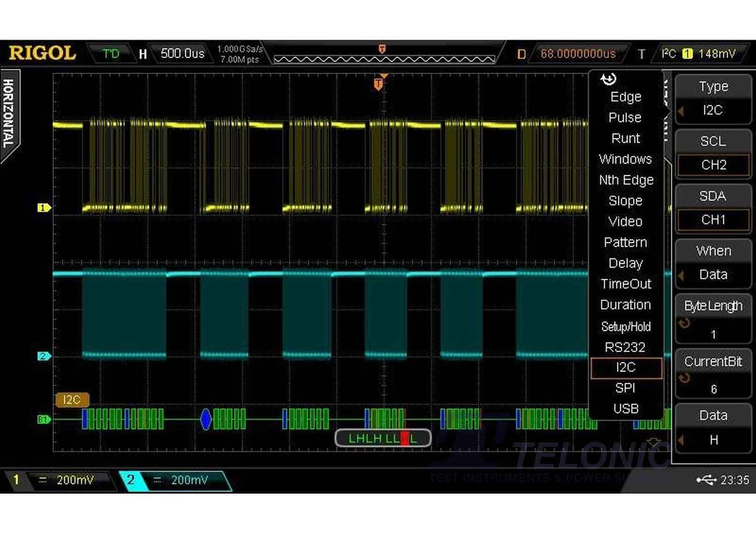This screenshot has width=756, height=534.
Task: Choose Duration trigger type
Action: 625,305
